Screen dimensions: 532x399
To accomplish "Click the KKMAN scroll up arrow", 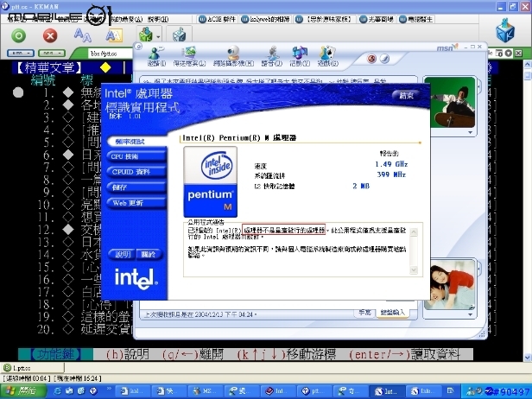I will click(528, 63).
